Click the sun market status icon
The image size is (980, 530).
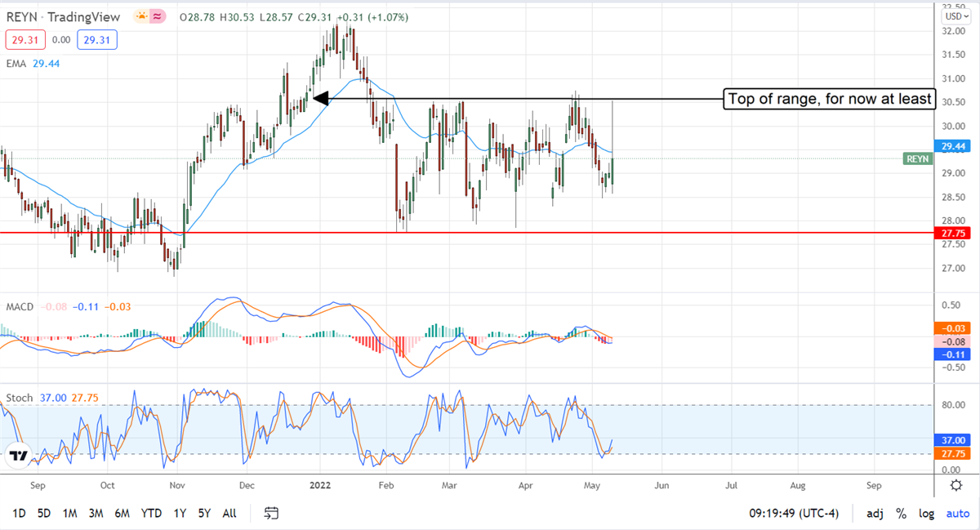pyautogui.click(x=142, y=17)
